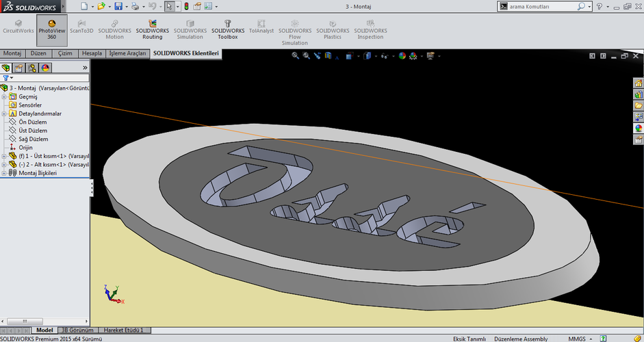Open the tree filter funnel dropdown
This screenshot has height=342, width=644.
[8, 77]
